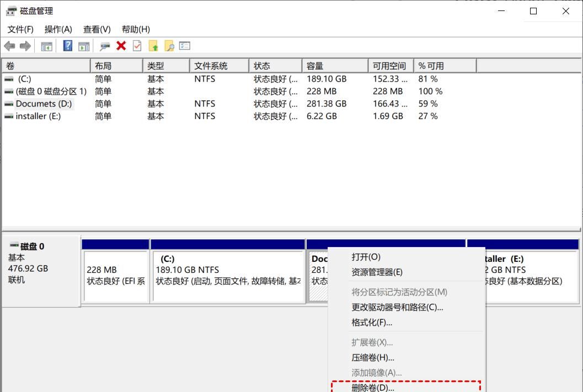Click the forward arrow toolbar icon

pos(25,46)
